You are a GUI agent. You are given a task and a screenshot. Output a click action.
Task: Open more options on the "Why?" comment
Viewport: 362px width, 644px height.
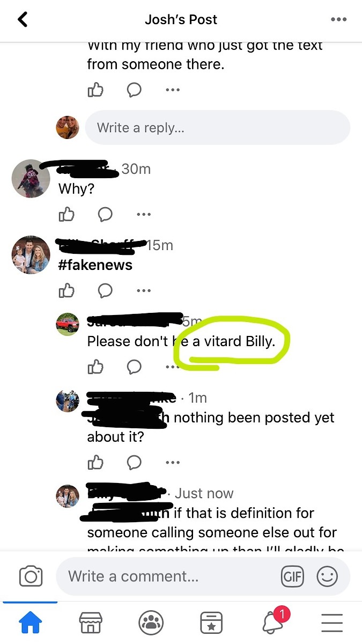pos(143,215)
